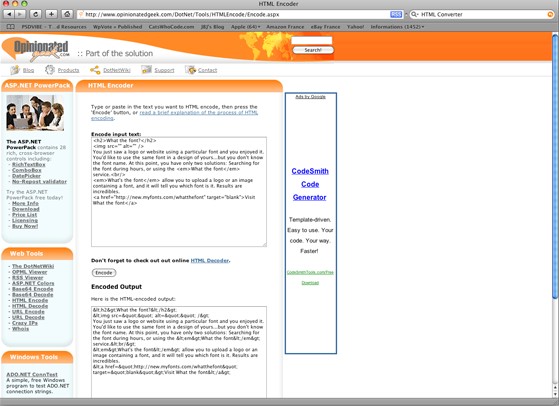Click the Support text link

tap(164, 70)
